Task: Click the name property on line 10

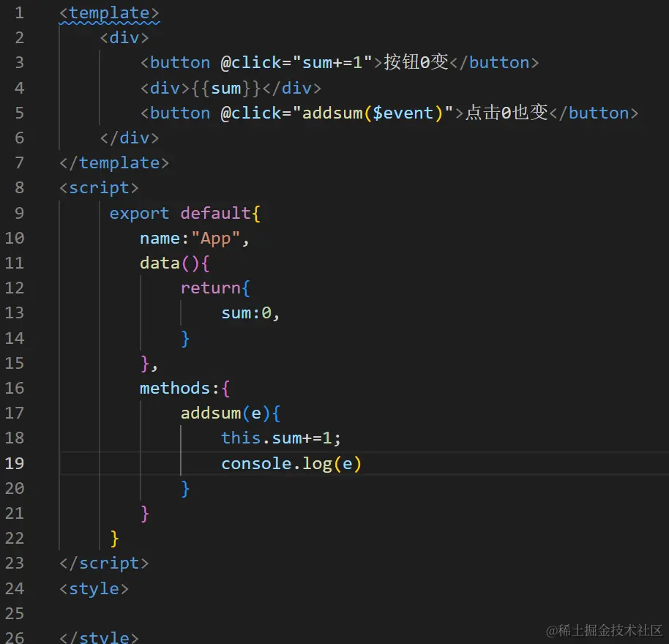Action: pos(160,239)
